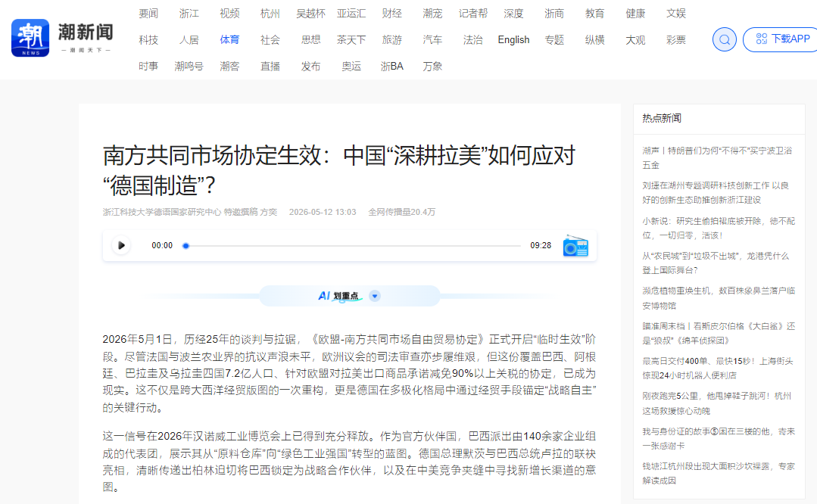Open the 龙港 “农民城” news link

(716, 263)
